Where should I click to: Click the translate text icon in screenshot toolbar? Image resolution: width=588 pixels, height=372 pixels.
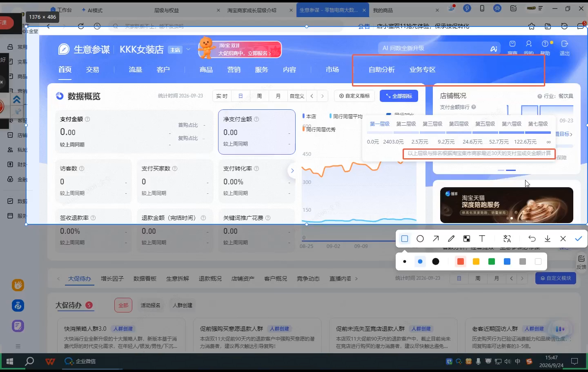click(x=507, y=239)
